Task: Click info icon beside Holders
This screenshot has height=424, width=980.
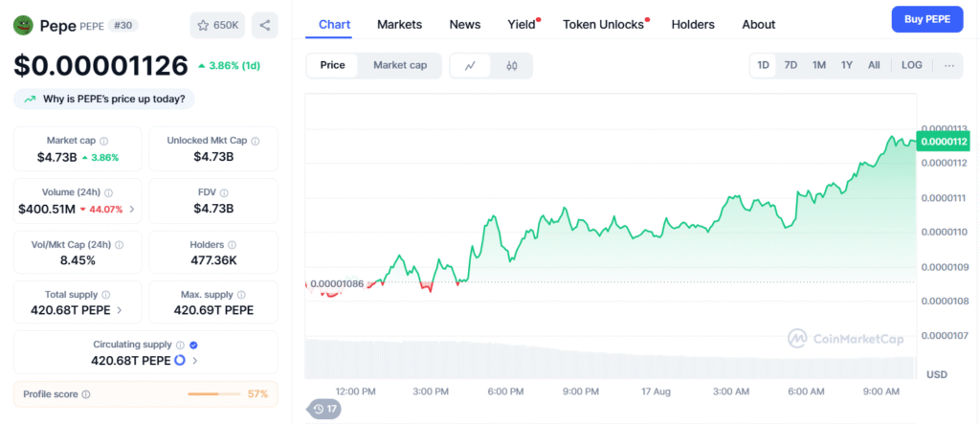Action: [232, 245]
